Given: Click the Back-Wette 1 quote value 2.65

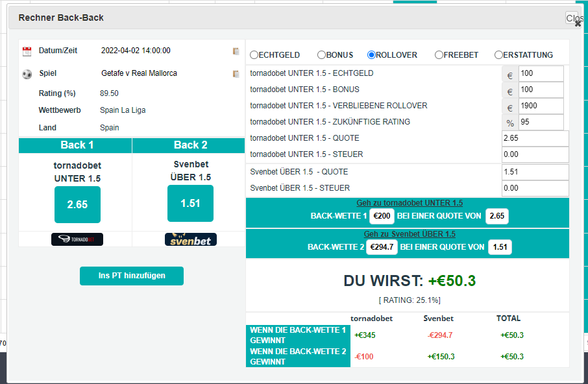Looking at the screenshot, I should coord(497,216).
